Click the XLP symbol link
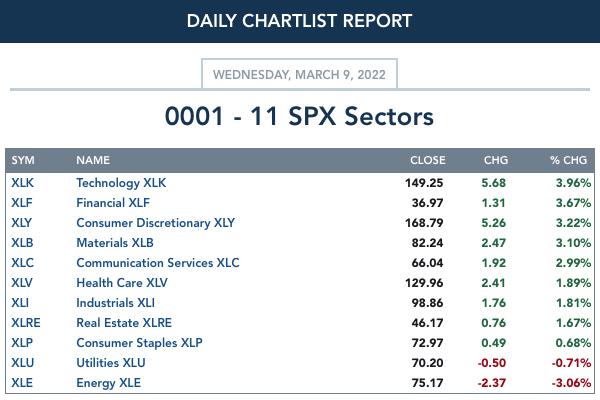 tap(22, 343)
